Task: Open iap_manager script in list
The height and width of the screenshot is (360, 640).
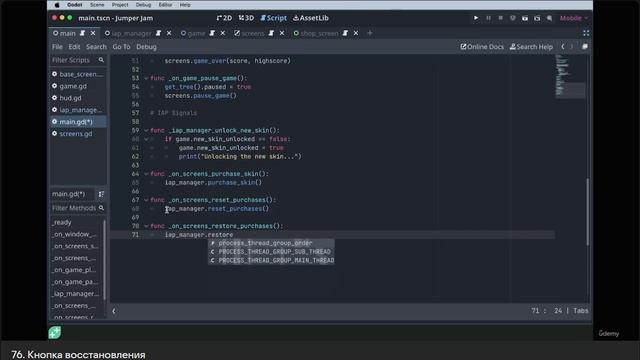Action: pyautogui.click(x=78, y=110)
